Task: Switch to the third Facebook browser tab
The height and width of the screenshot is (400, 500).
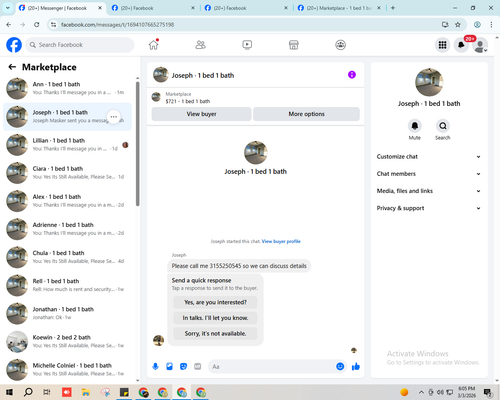Action: click(246, 8)
